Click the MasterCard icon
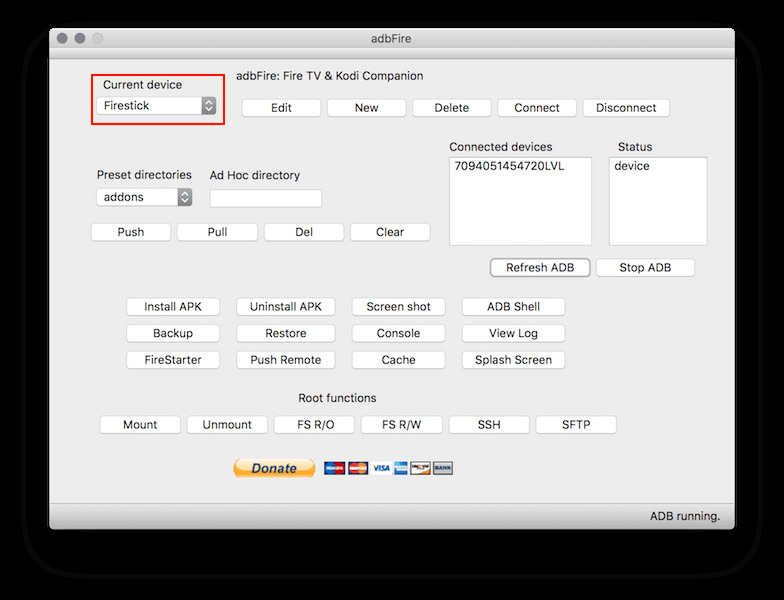 click(x=358, y=468)
